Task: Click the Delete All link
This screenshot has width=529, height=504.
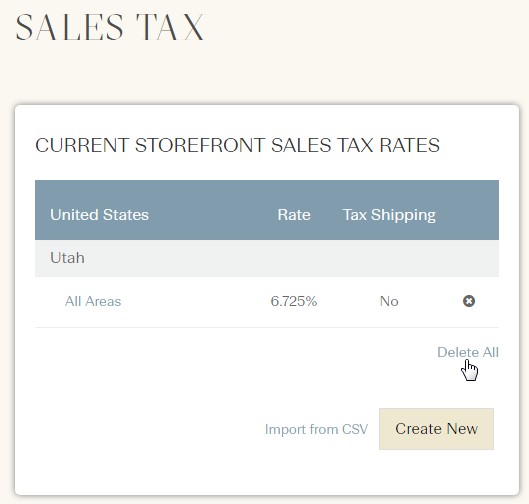Action: [x=468, y=352]
